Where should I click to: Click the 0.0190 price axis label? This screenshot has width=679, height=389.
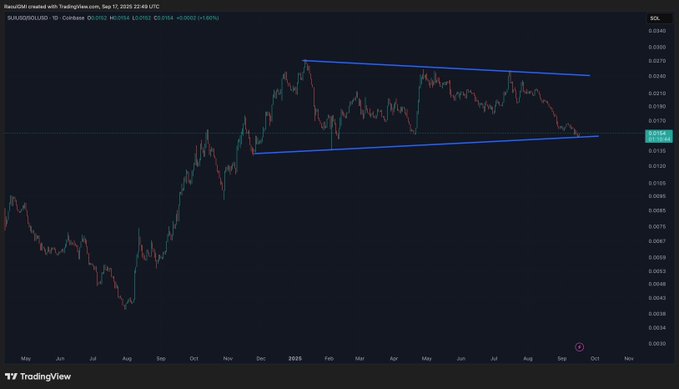(656, 107)
